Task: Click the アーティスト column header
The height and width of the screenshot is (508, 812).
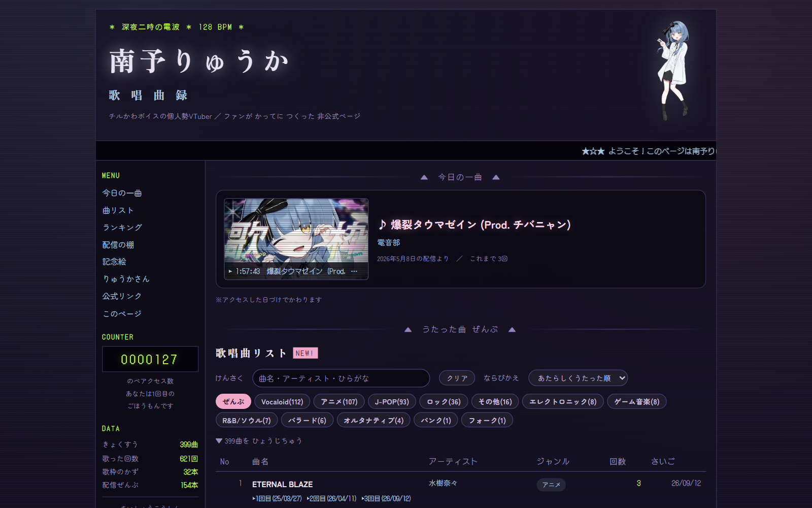Action: click(453, 461)
